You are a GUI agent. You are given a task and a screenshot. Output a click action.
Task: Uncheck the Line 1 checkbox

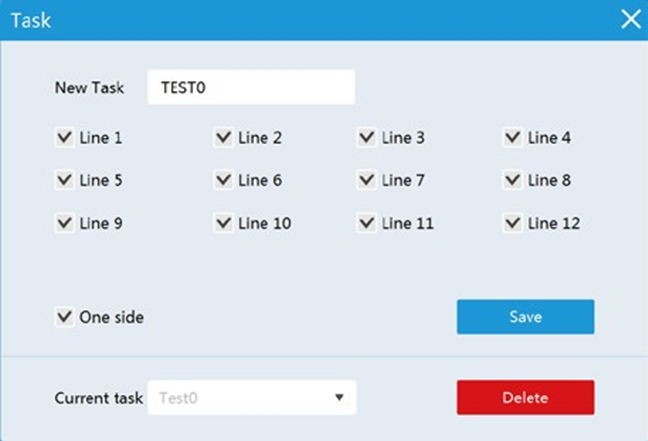coord(65,138)
